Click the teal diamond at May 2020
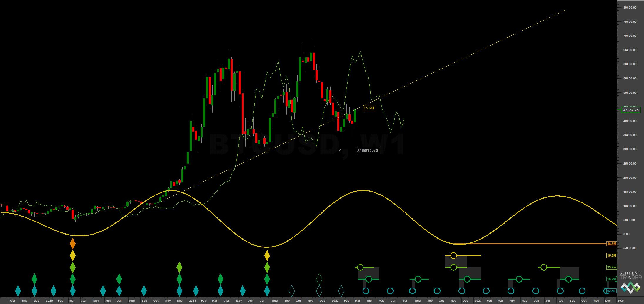 [103, 291]
